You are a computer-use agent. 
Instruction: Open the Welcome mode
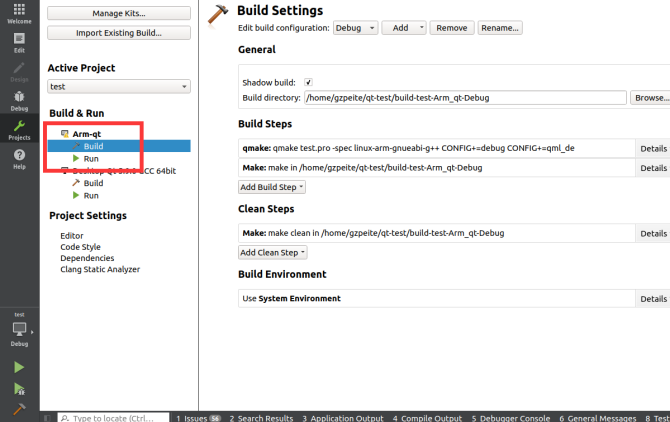click(19, 14)
